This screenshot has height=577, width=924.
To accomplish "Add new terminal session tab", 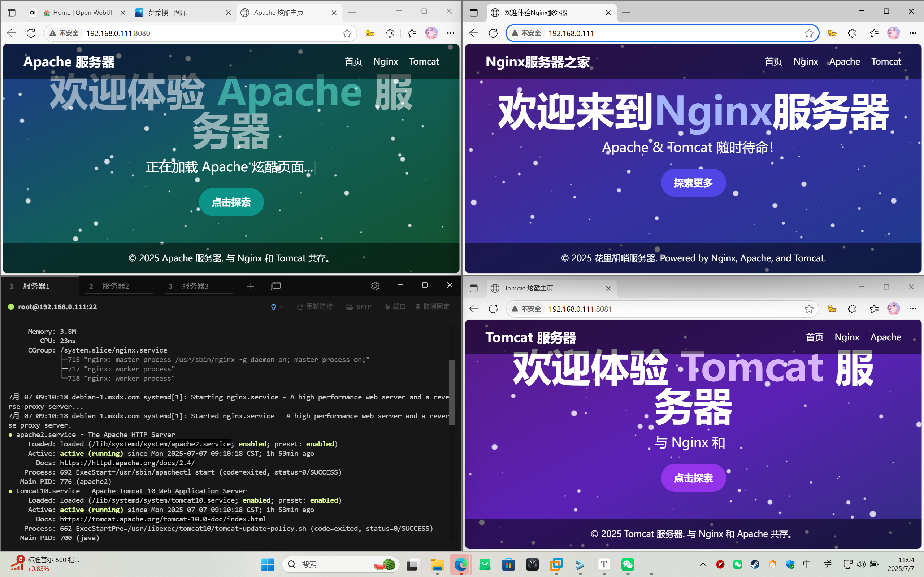I will point(251,286).
